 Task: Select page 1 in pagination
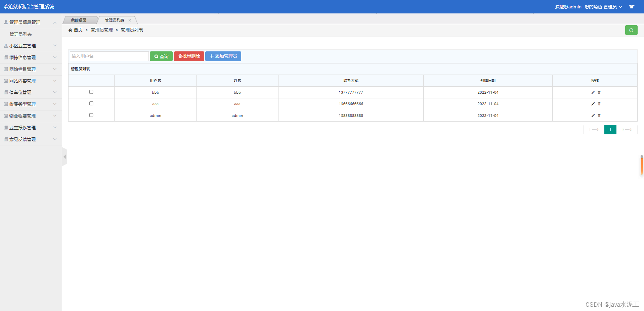click(x=610, y=130)
